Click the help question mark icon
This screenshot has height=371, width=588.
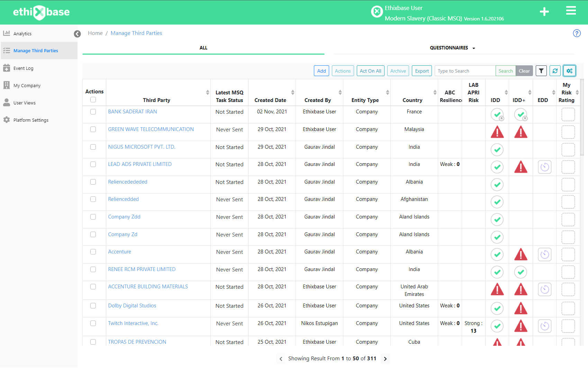(577, 33)
